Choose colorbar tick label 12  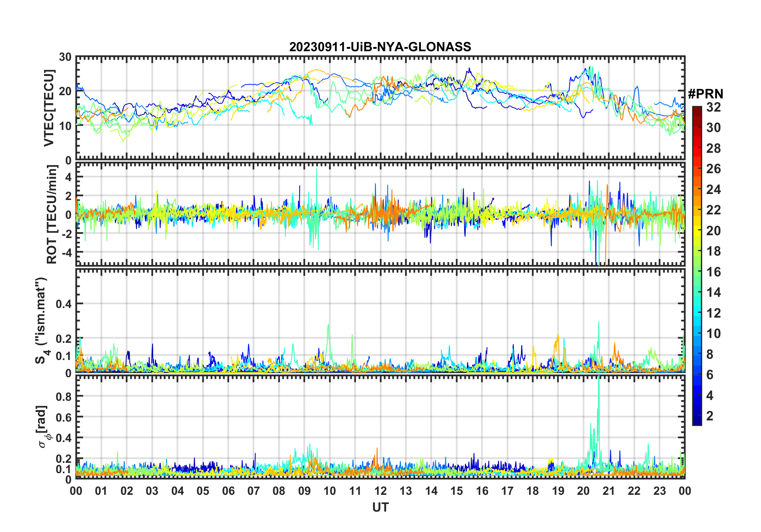(713, 313)
